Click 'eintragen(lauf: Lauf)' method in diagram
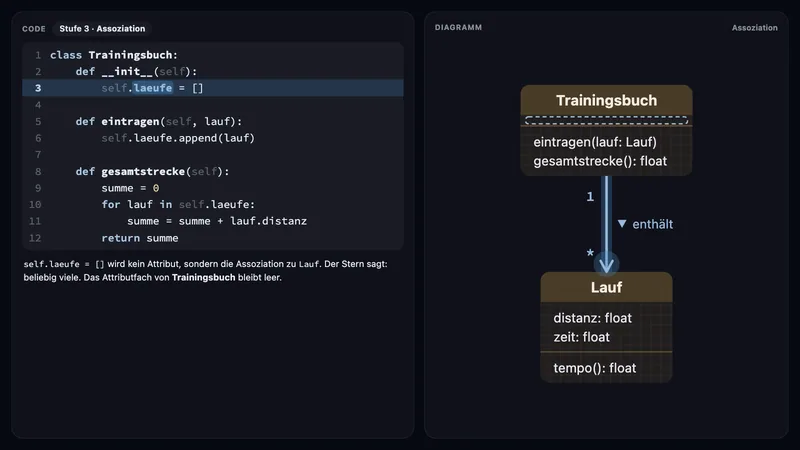This screenshot has height=450, width=800. point(595,142)
